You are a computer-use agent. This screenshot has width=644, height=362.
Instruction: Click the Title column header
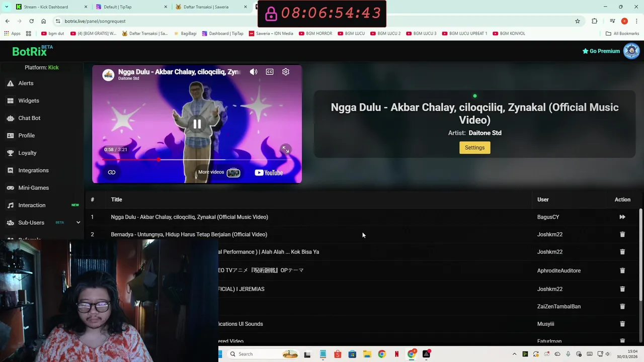coord(116,200)
